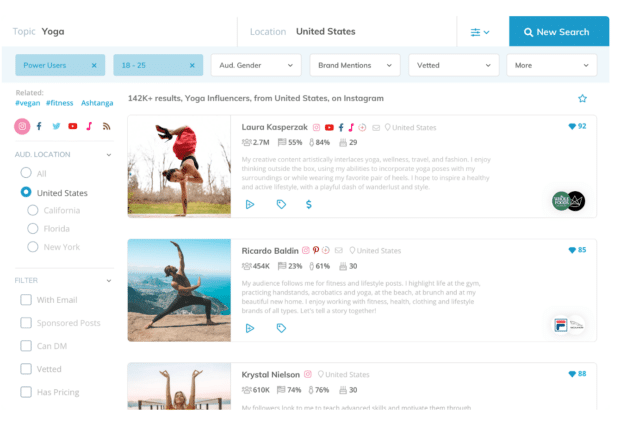This screenshot has height=437, width=620.
Task: Click the play icon under Laura Kasperzak
Action: [x=250, y=204]
